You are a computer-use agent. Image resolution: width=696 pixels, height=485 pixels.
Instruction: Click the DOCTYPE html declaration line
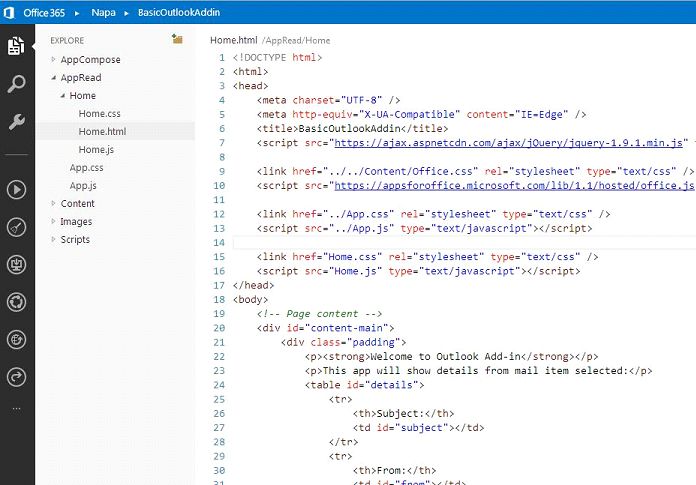click(x=277, y=57)
